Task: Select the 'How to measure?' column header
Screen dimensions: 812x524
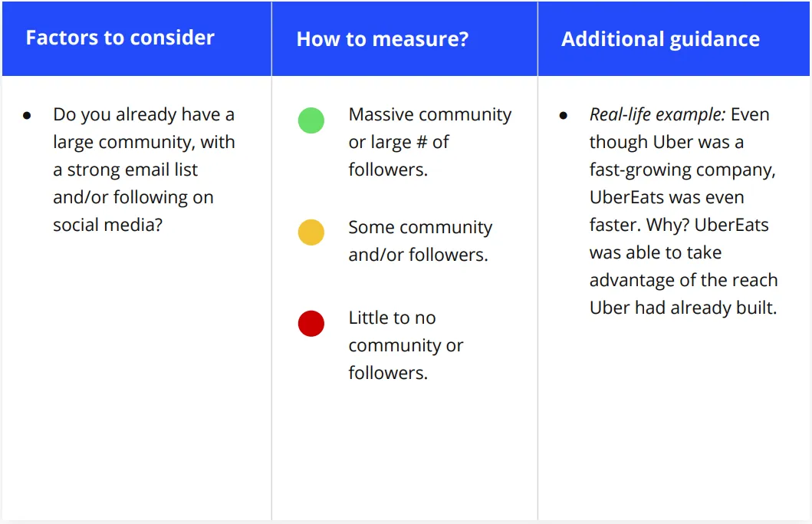Action: pos(383,39)
